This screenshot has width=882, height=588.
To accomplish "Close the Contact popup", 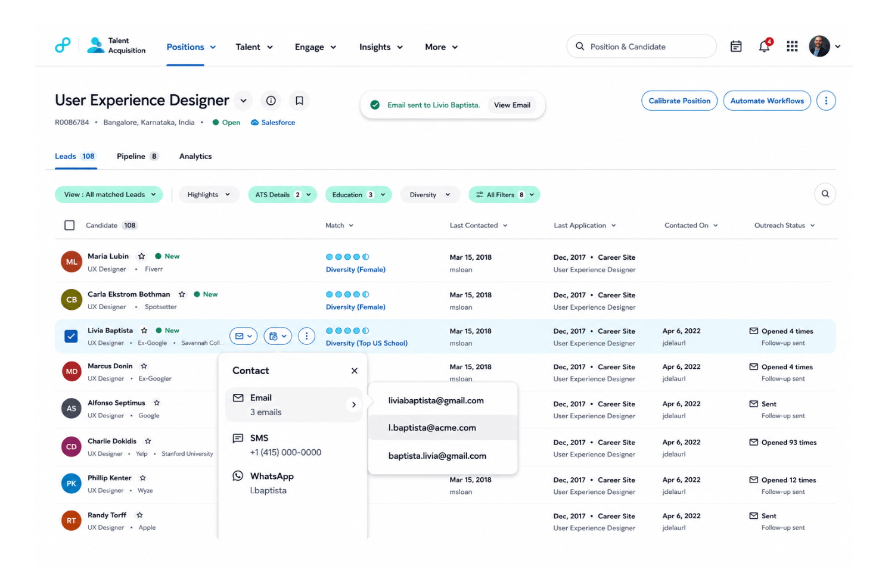I will (355, 371).
